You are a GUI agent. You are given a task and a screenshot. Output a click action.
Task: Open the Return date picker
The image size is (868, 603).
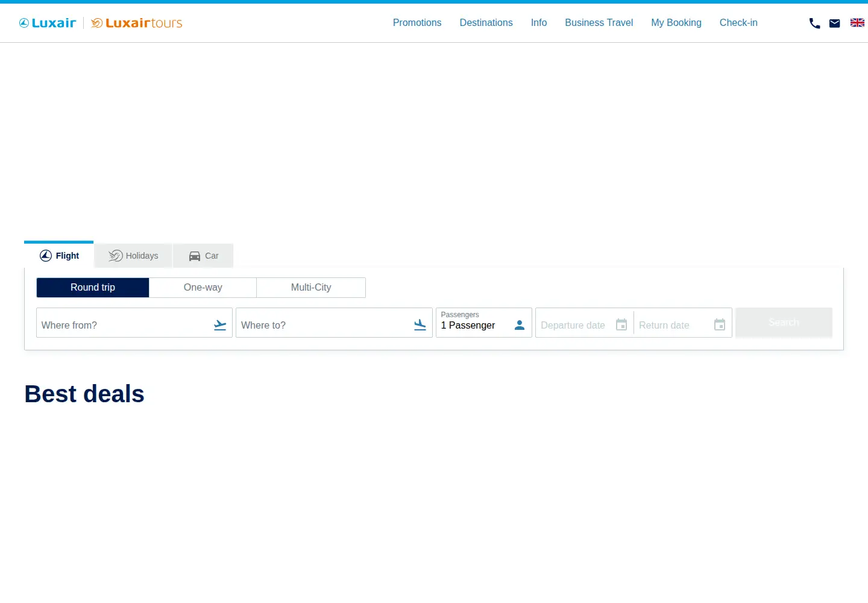point(683,323)
